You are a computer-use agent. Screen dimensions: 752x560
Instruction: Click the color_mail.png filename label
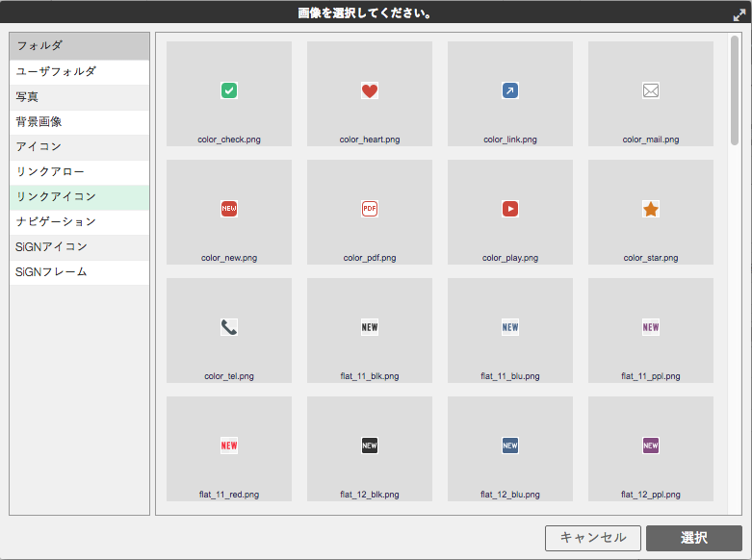click(650, 140)
